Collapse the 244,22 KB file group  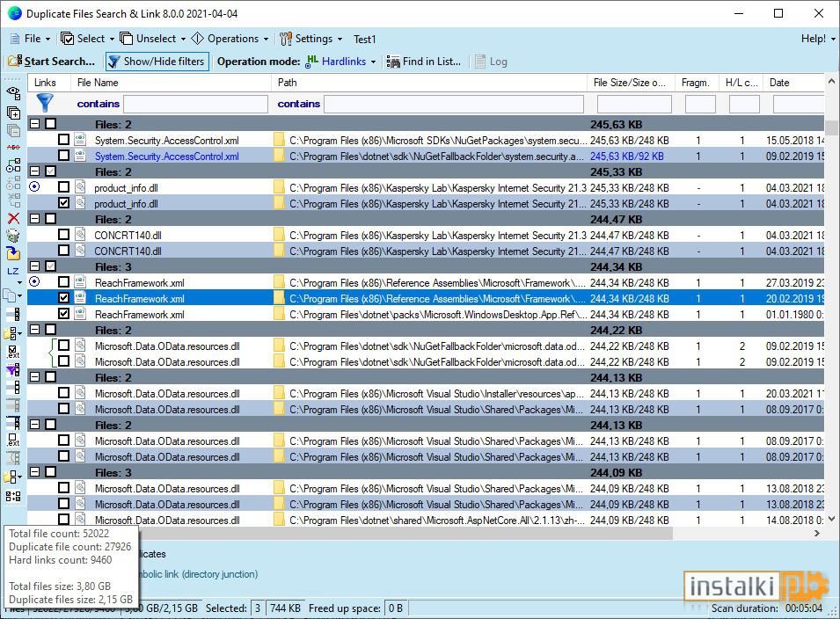[35, 330]
